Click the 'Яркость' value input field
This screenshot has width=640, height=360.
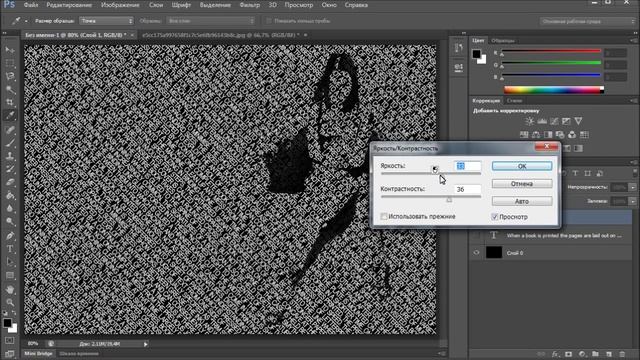click(x=467, y=166)
